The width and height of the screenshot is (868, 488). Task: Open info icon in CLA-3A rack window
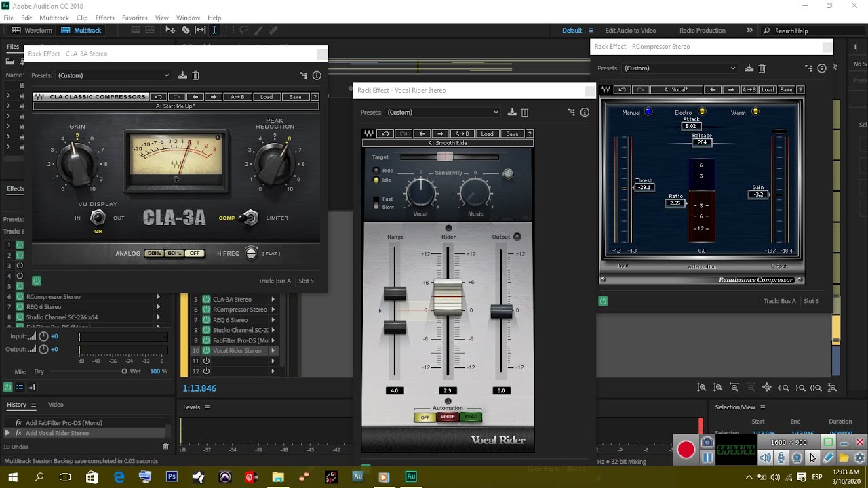(x=317, y=75)
